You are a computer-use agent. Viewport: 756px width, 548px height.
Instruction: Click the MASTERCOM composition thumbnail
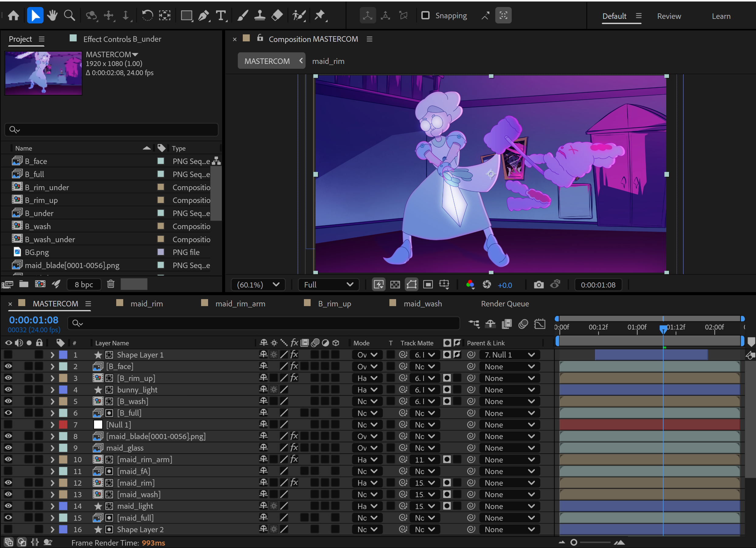tap(43, 73)
